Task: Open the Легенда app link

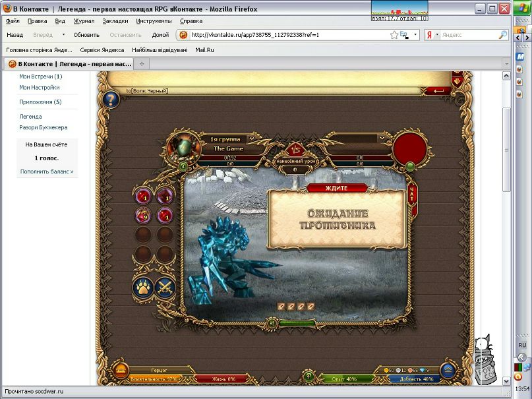Action: pyautogui.click(x=30, y=116)
